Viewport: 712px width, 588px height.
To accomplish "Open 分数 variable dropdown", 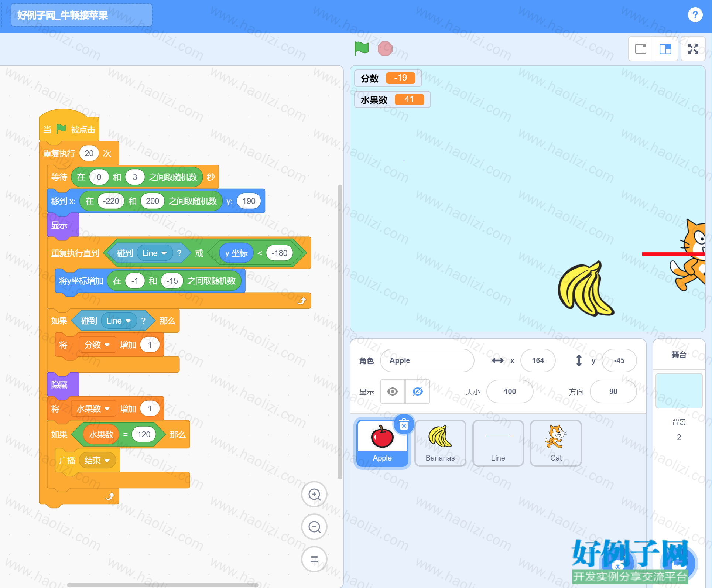I will [97, 345].
